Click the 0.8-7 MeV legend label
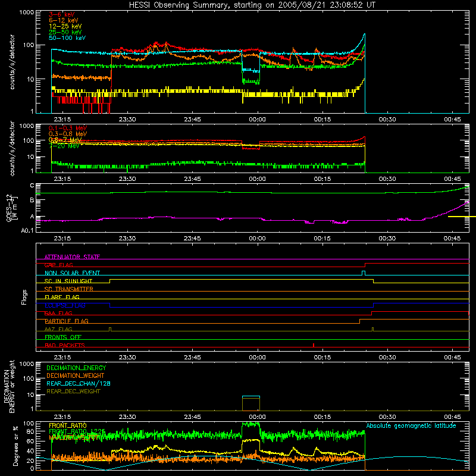The height and width of the screenshot is (476, 476). tap(65, 140)
